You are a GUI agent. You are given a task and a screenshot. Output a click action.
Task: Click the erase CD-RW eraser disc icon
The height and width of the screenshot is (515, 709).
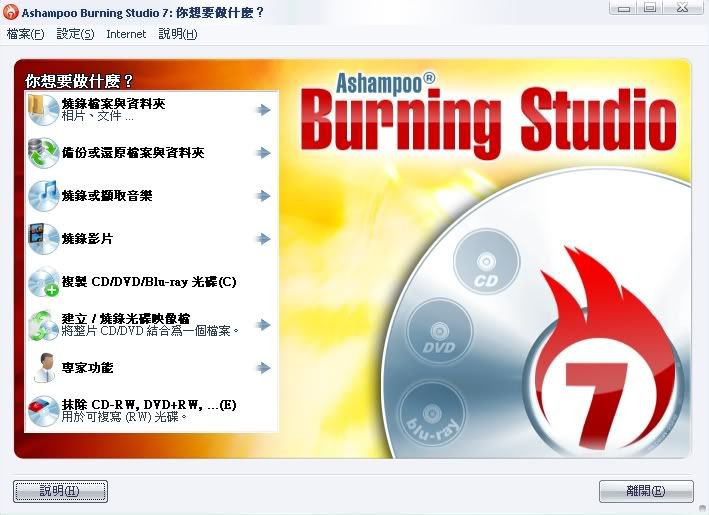(43, 411)
